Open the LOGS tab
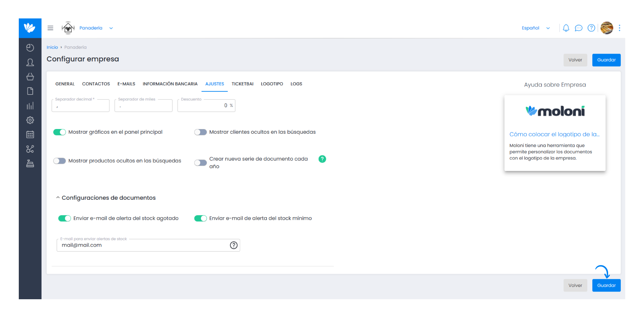 point(296,84)
